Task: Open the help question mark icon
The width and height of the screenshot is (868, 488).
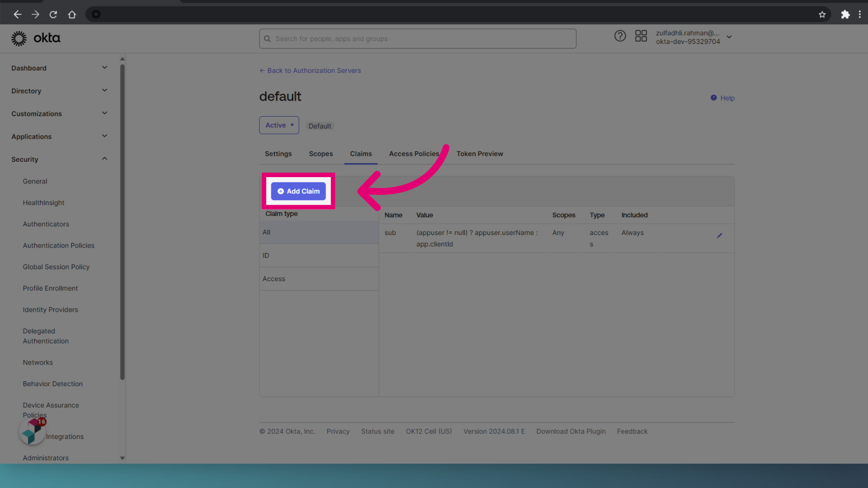Action: coord(620,36)
